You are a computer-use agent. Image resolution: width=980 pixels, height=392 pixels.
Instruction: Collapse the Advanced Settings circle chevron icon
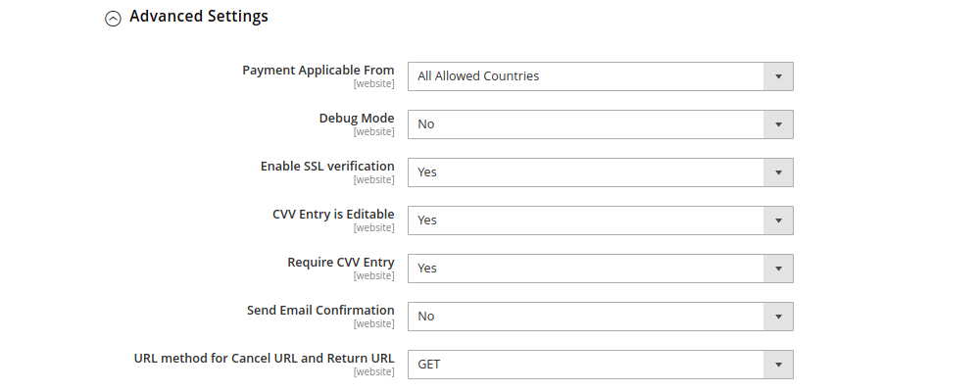pos(114,19)
